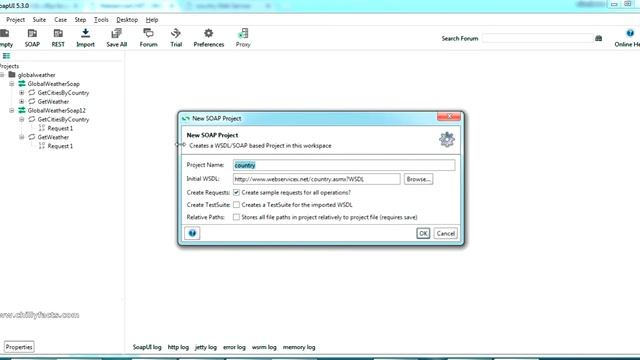640x360 pixels.
Task: Open the http log tab
Action: click(178, 347)
